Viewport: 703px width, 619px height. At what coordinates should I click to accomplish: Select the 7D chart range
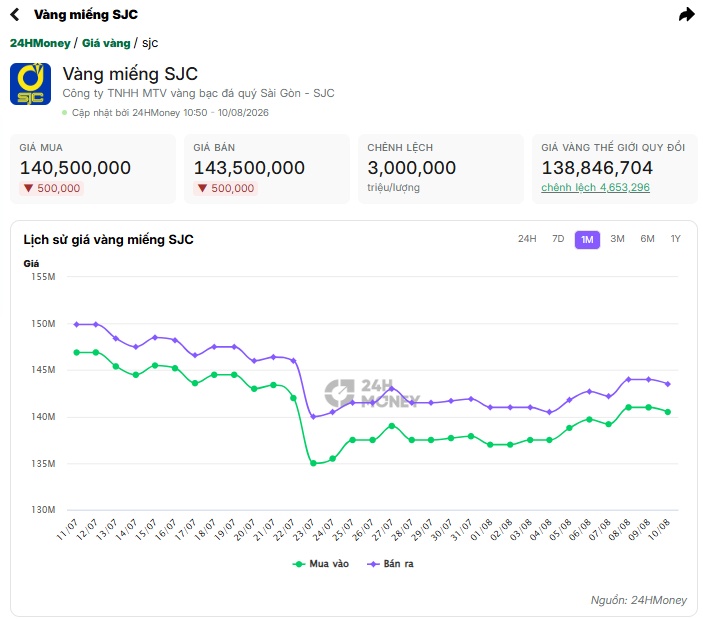[x=558, y=239]
